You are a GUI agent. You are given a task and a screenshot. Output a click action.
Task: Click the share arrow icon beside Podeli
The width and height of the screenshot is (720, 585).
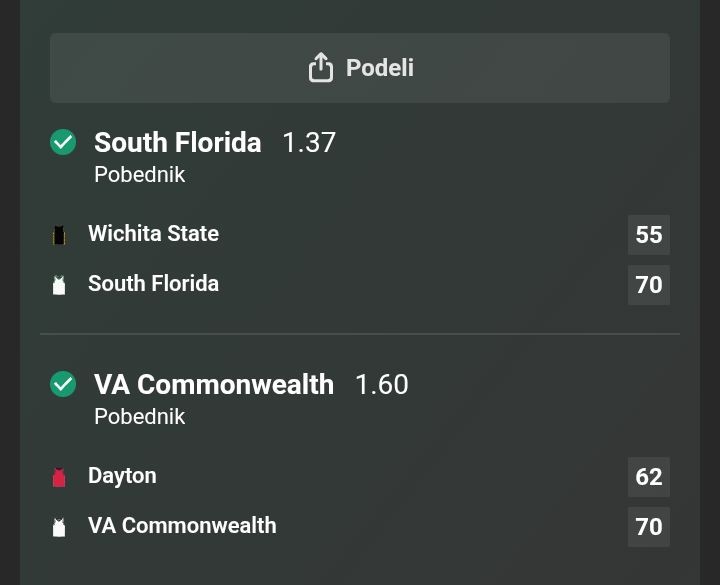[320, 67]
